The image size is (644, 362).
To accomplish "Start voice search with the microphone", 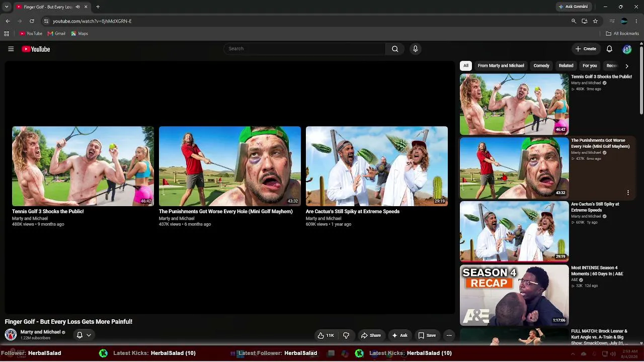I will click(415, 49).
